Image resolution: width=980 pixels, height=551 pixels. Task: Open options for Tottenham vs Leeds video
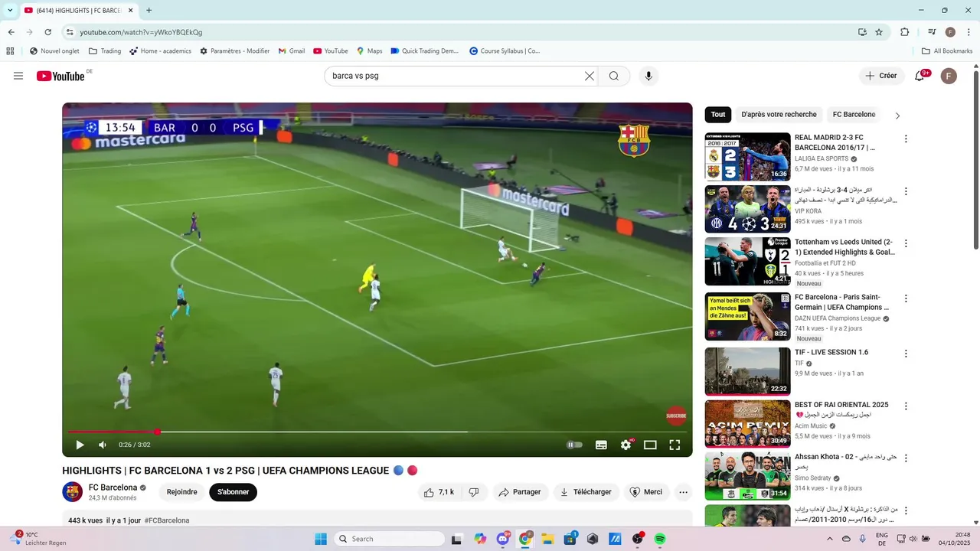click(x=906, y=243)
